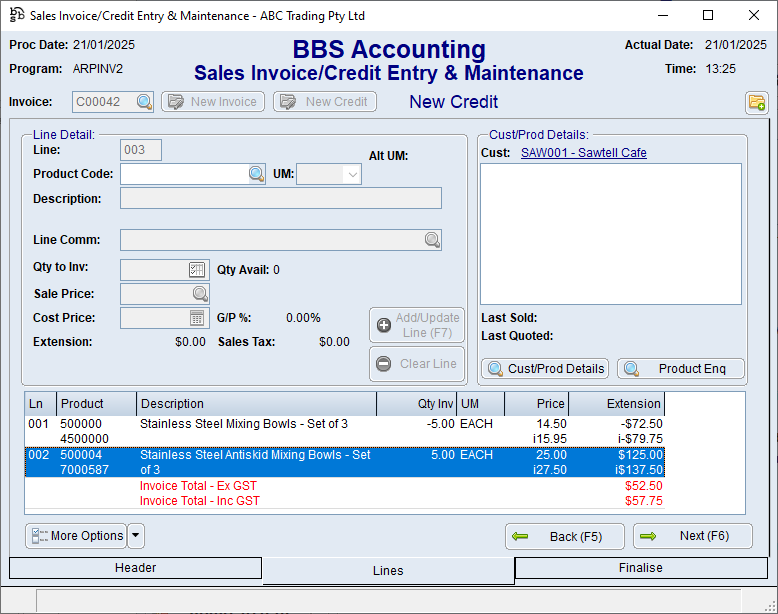Switch to the Finalise tab
Screen dimensions: 778x614
coord(640,568)
